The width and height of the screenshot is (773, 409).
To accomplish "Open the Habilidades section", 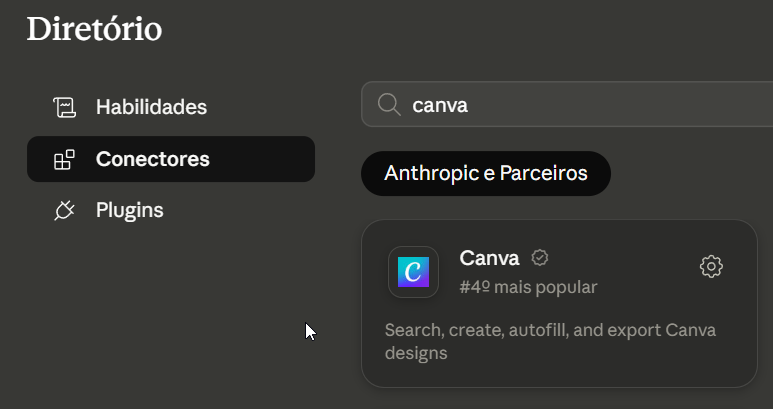I will pyautogui.click(x=171, y=107).
